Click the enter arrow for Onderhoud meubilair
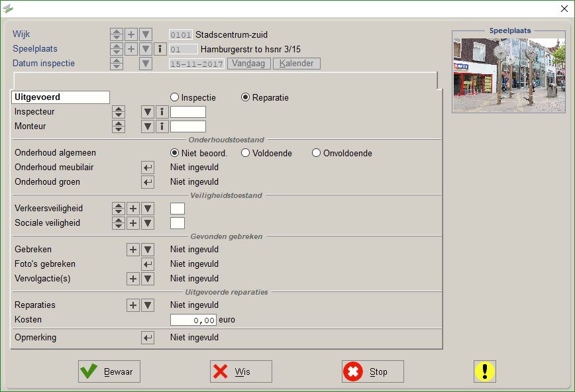 tap(148, 168)
